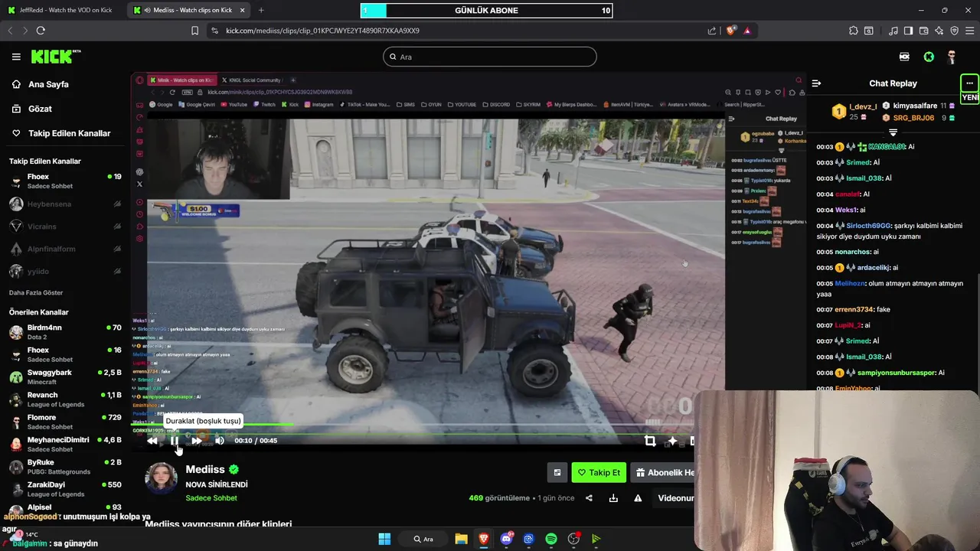Screen dimensions: 980x551
Task: Open Birdm4nn recommended channel
Action: 65,332
